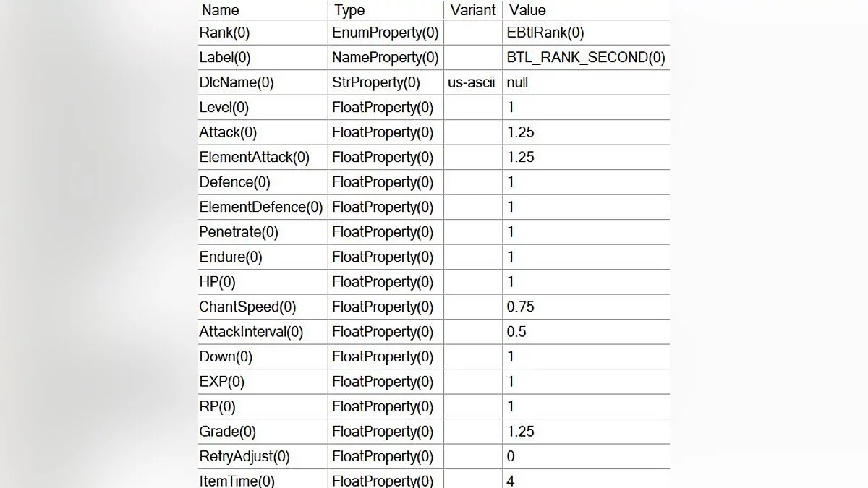868x488 pixels.
Task: Select the Grade(0) name cell
Action: (x=228, y=432)
